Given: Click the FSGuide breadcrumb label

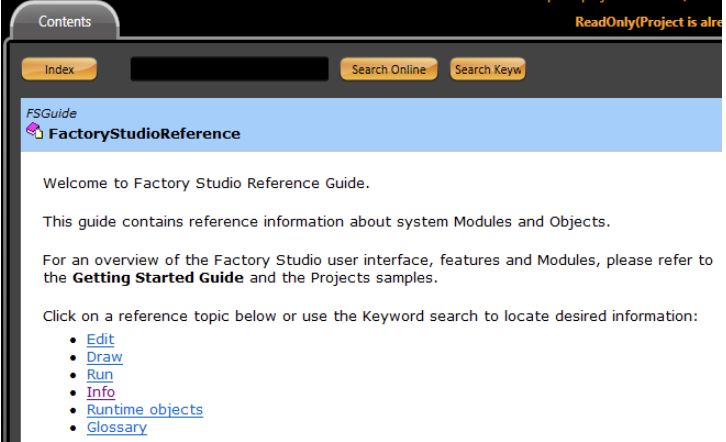Looking at the screenshot, I should 51,114.
